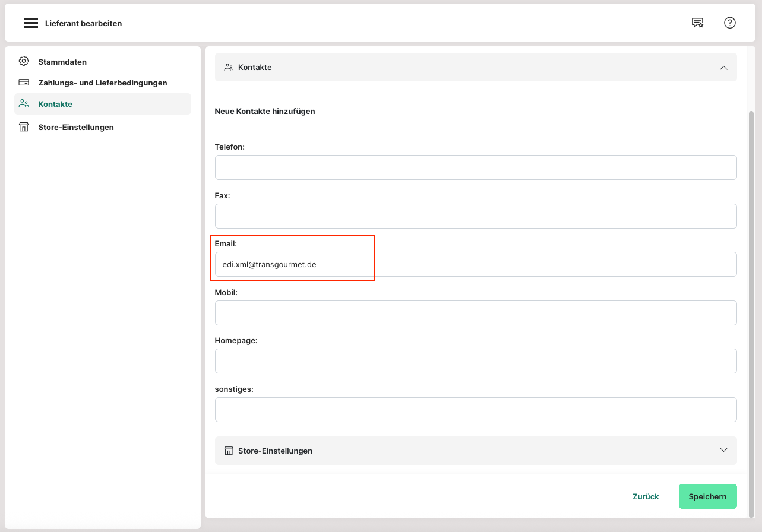Select the Homepage text field
762x532 pixels.
click(x=475, y=361)
